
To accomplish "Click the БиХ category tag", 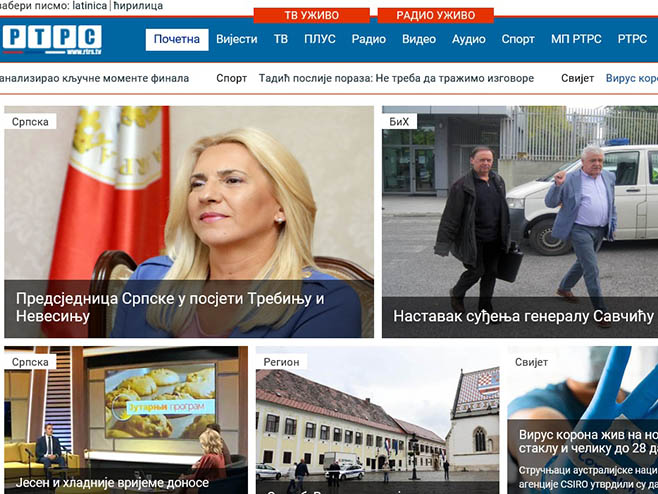I will tap(399, 122).
